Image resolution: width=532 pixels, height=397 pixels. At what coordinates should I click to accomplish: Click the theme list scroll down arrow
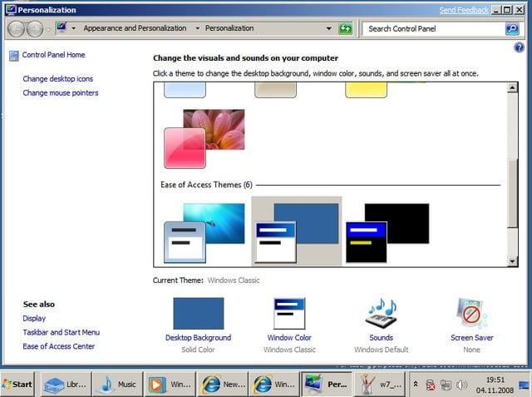click(x=512, y=261)
